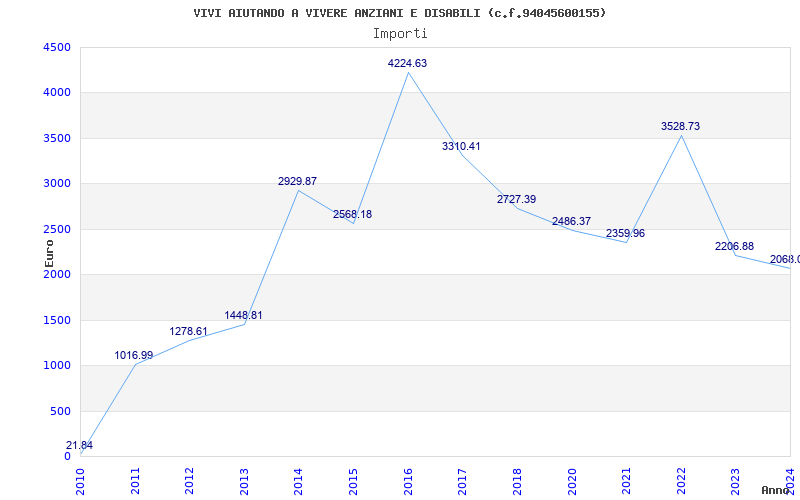Click x-axis year 2016
Image resolution: width=800 pixels, height=500 pixels.
click(408, 482)
